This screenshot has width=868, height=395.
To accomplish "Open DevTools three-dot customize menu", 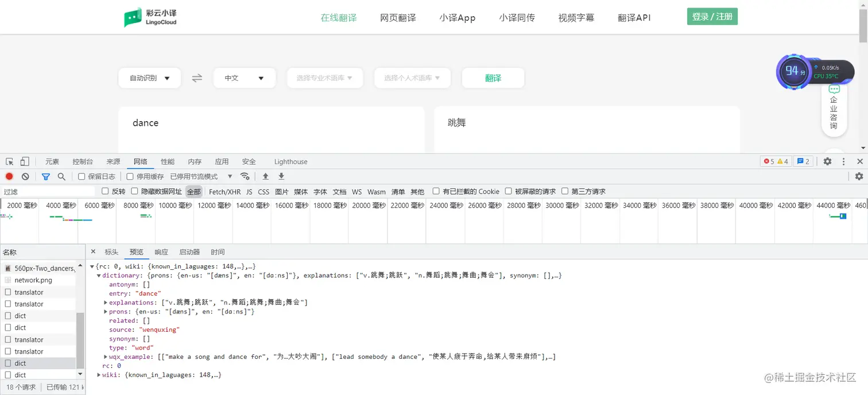I will [x=843, y=162].
